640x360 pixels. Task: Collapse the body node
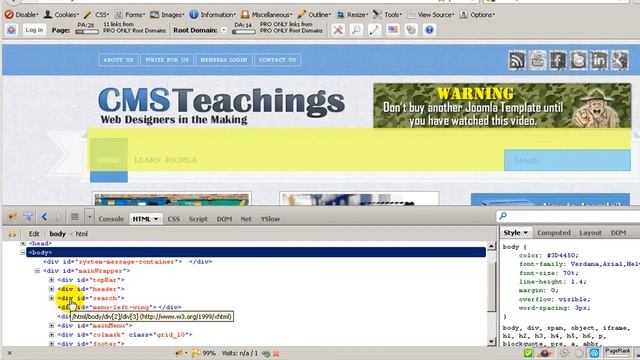[x=23, y=253]
